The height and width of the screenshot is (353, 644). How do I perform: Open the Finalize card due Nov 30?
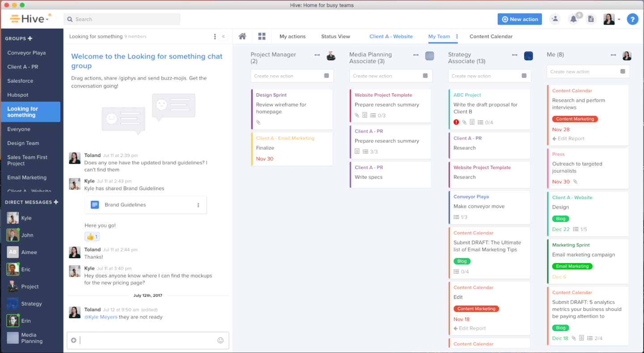292,149
